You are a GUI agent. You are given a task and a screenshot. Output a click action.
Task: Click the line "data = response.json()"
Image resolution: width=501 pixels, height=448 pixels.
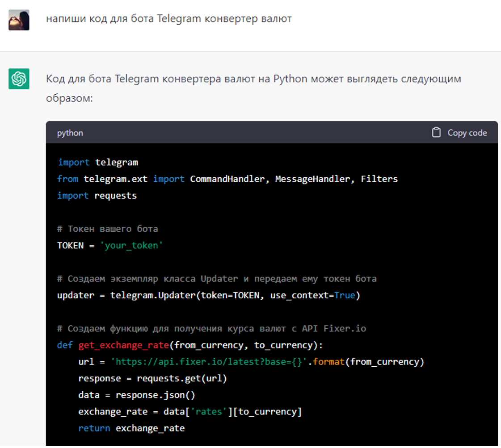(x=137, y=395)
